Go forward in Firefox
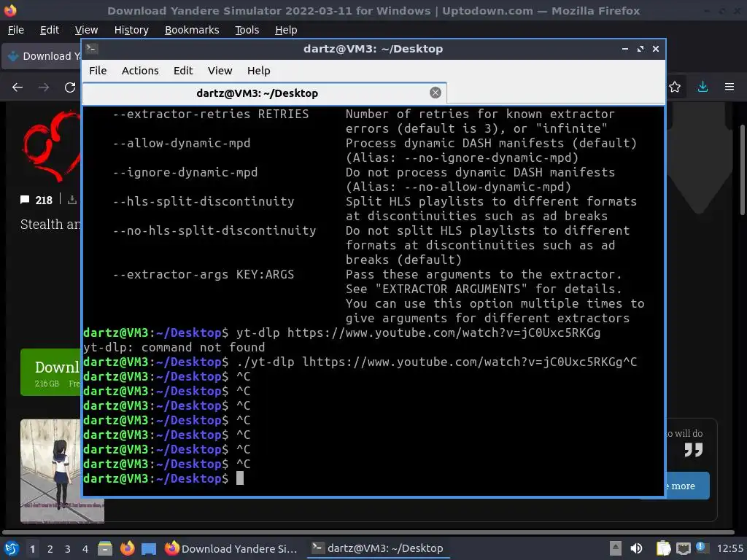The height and width of the screenshot is (560, 747). (x=44, y=87)
